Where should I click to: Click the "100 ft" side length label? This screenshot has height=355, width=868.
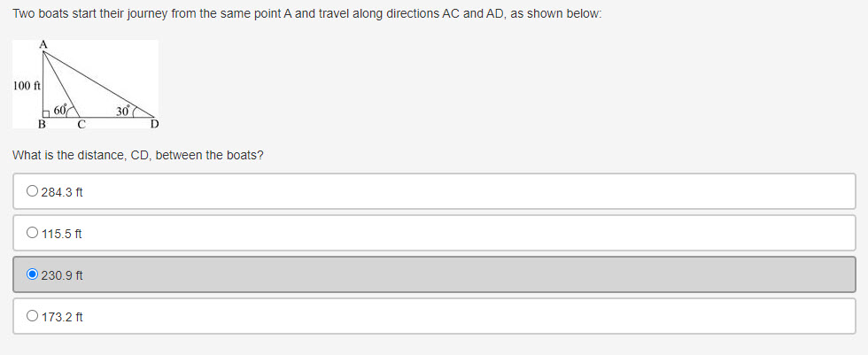[x=27, y=86]
